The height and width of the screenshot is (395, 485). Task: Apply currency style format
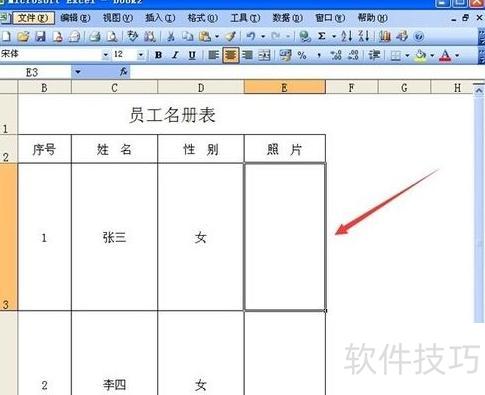(x=285, y=55)
